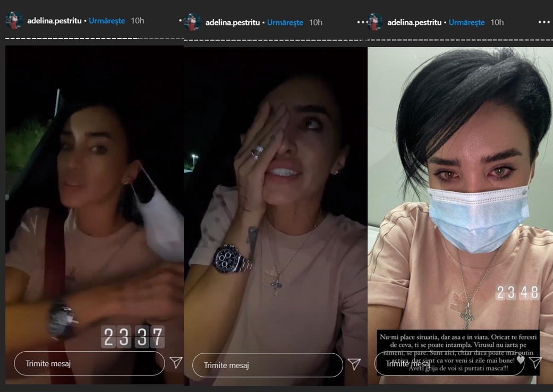Open profile avatar in the 2337 clock story
553x392 pixels.
14,20
